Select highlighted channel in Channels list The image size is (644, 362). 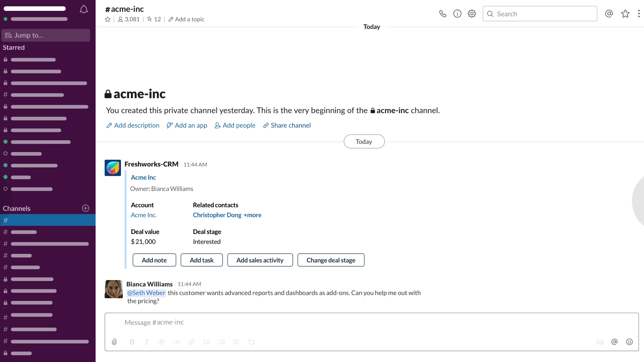coord(48,220)
